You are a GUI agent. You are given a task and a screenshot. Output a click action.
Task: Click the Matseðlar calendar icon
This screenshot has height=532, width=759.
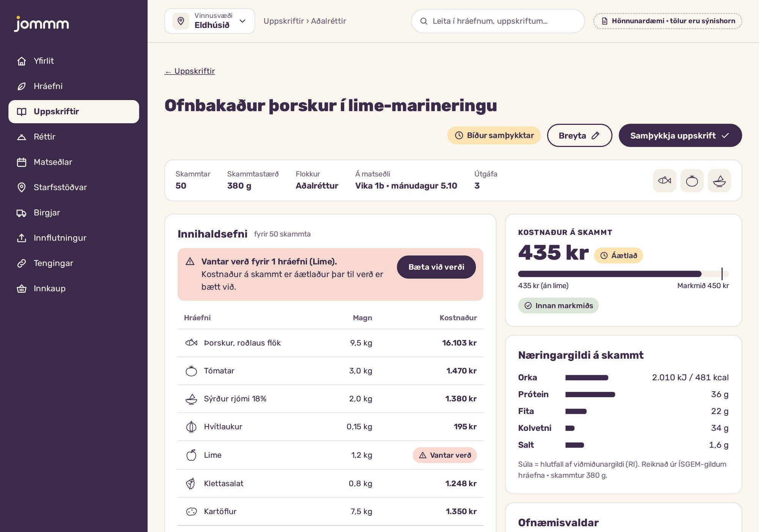22,162
